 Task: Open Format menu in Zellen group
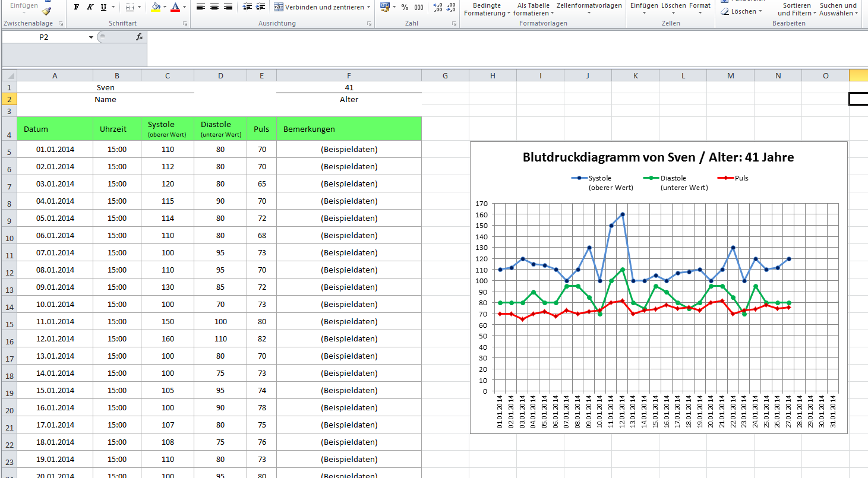pos(699,8)
